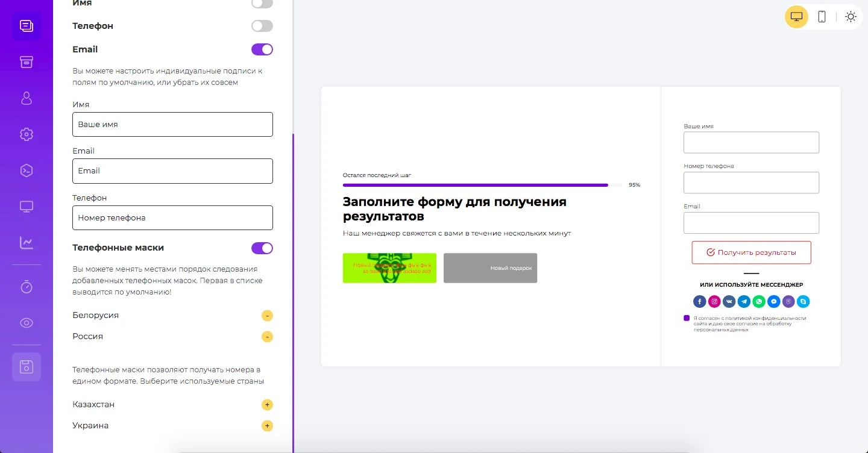Screen dimensions: 868x453
Task: Click the Telegram icon in preview
Action: tap(744, 302)
